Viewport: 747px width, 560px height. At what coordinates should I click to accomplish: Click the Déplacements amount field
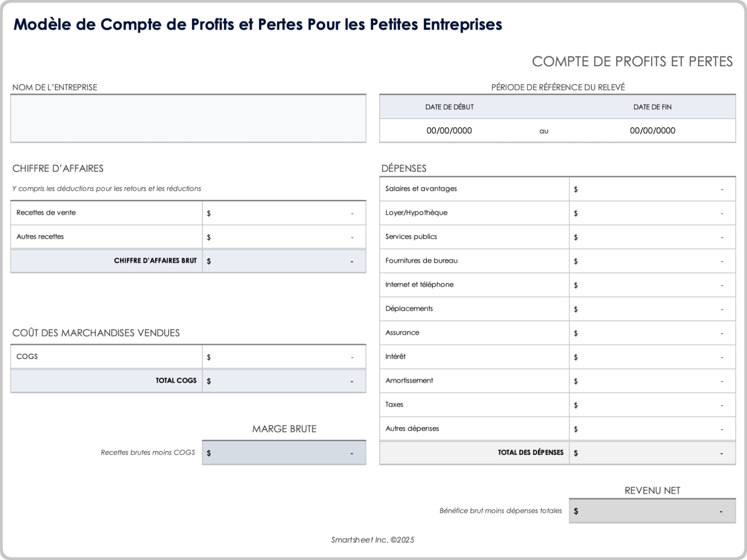(x=652, y=308)
